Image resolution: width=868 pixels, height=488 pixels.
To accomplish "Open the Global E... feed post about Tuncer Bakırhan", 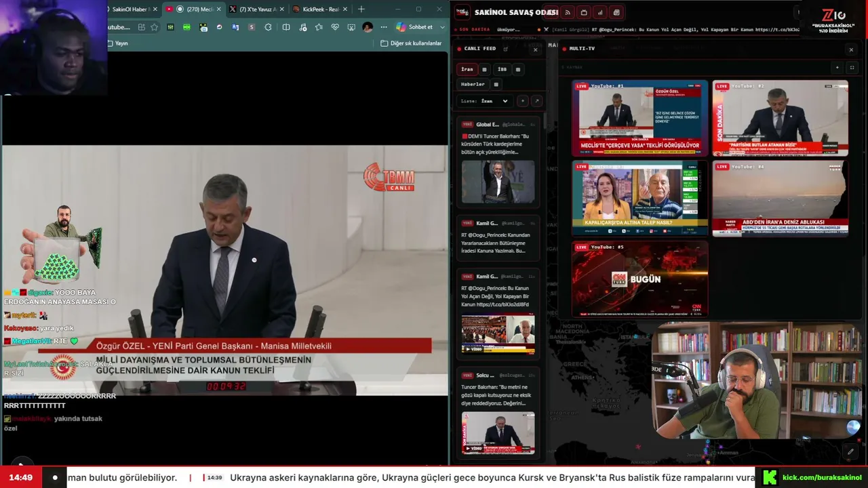I will [x=498, y=161].
